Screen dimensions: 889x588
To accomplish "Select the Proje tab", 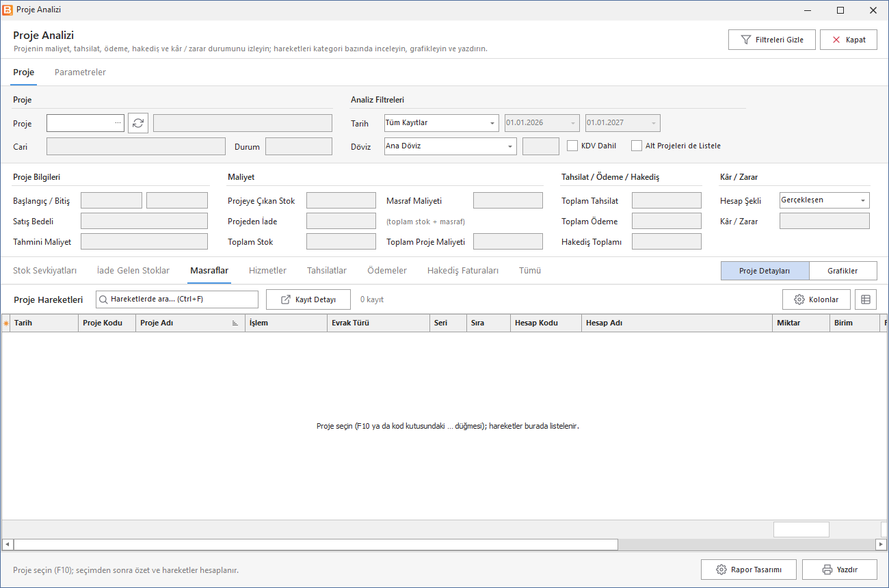I will (24, 72).
